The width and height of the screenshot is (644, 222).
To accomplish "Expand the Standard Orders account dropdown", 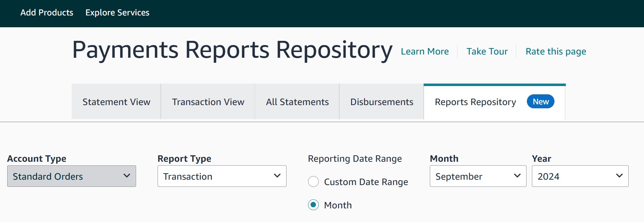I will click(x=72, y=176).
